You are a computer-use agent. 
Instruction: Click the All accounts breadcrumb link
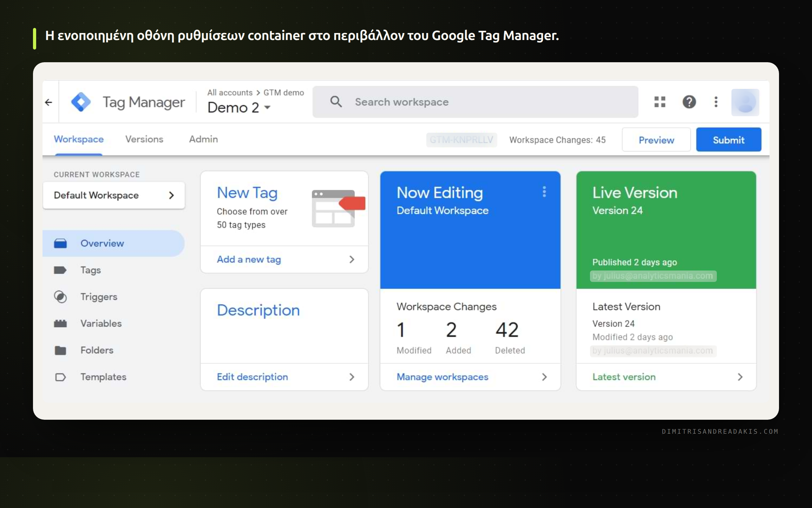click(x=230, y=93)
